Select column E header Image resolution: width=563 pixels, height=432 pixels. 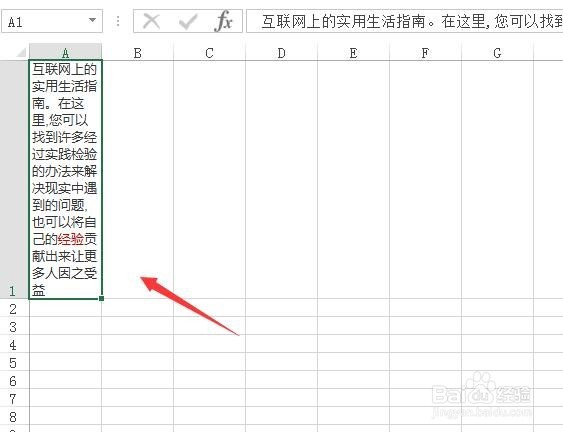click(353, 53)
